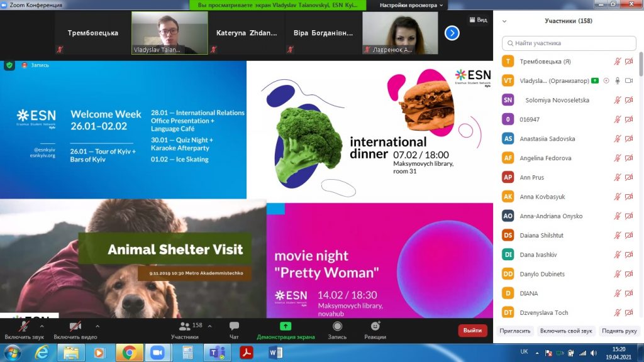Click muted mic icon for Angelina Fedorova
This screenshot has width=644, height=362.
click(618, 158)
